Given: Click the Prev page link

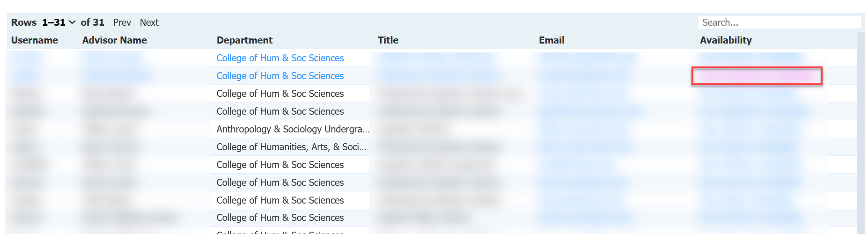Looking at the screenshot, I should pos(122,22).
